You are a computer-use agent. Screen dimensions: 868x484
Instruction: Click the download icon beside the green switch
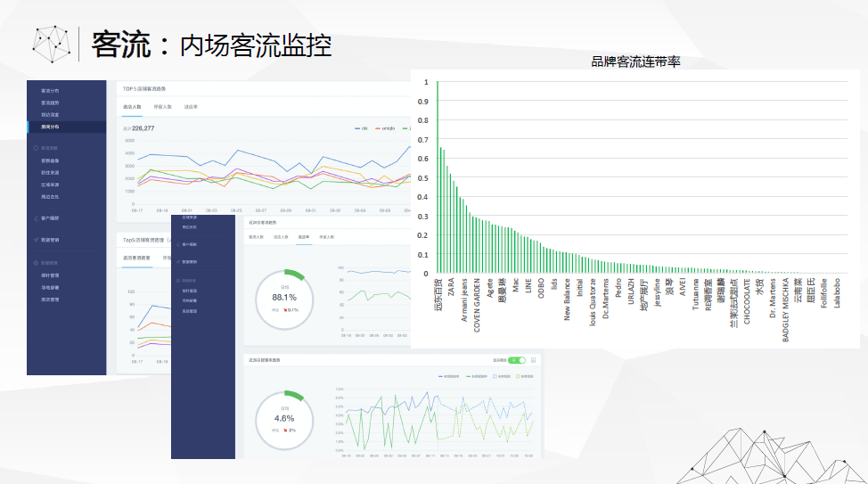pos(533,360)
